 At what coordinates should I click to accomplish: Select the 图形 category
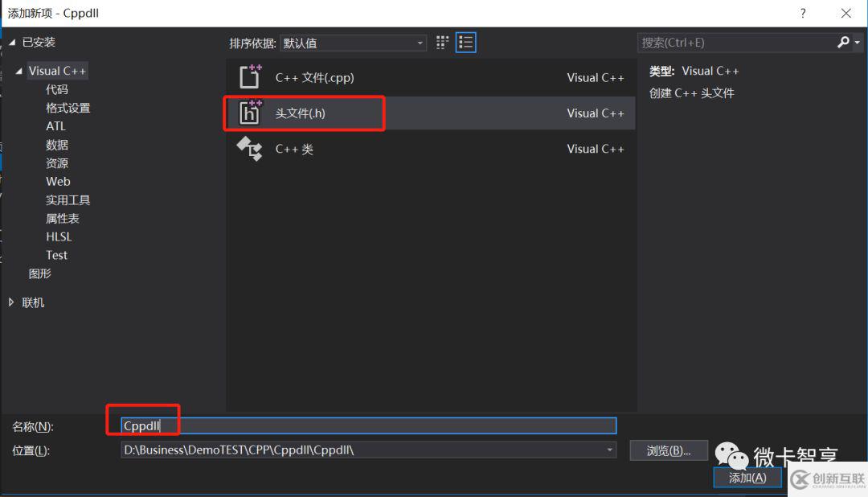point(40,273)
